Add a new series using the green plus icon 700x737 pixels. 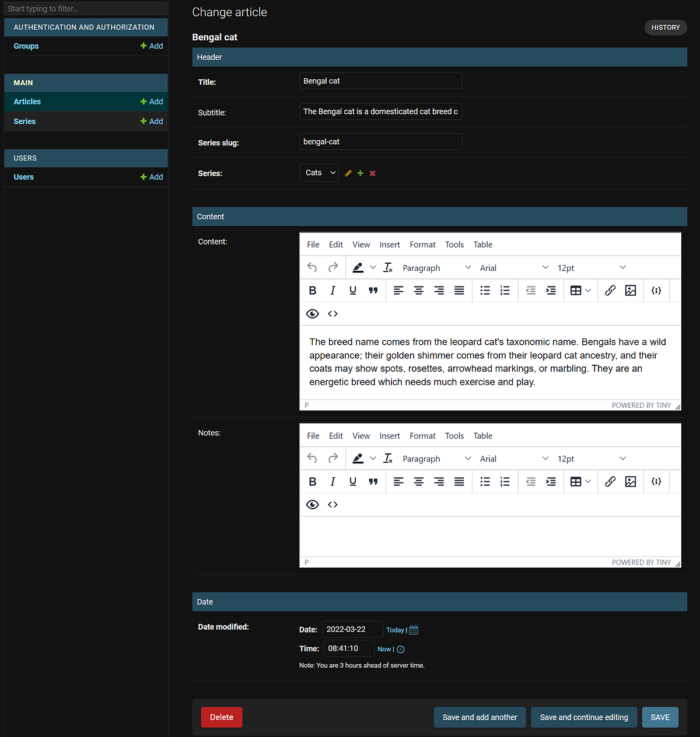[360, 173]
